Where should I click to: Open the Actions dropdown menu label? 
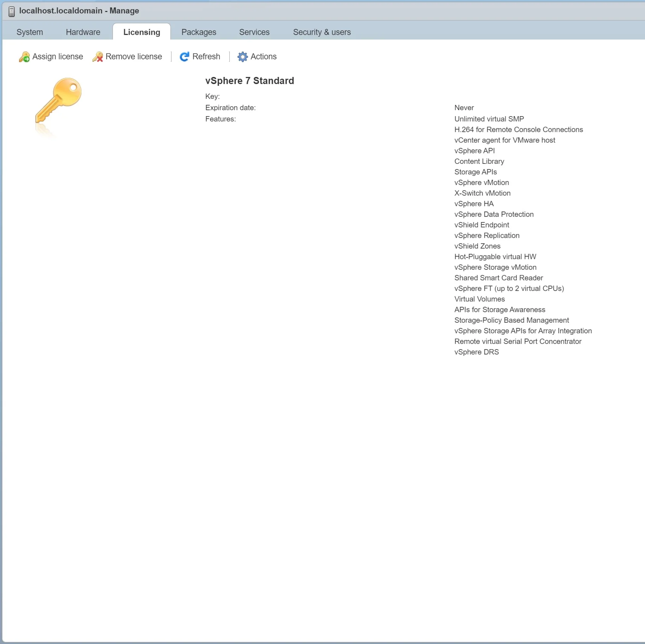click(264, 56)
